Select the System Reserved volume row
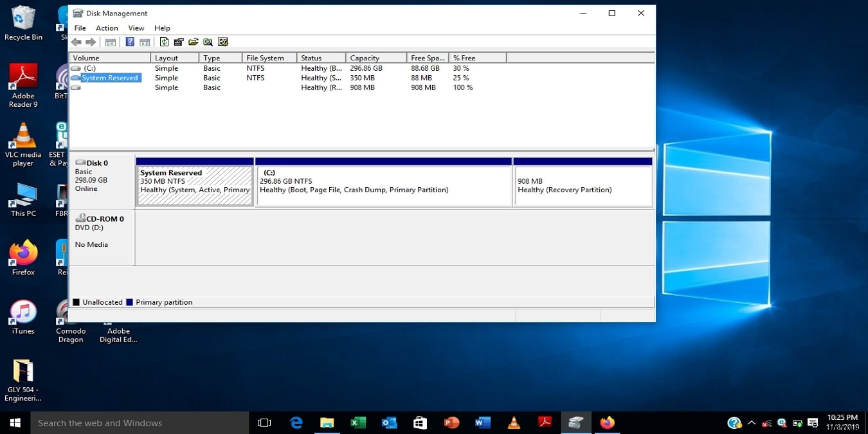Screen dimensions: 868x434 pos(109,77)
